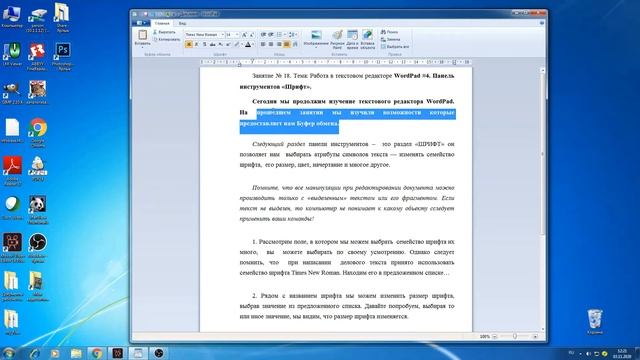Click Replace (Замена) in the editing group
This screenshot has width=640, height=360.
[391, 39]
